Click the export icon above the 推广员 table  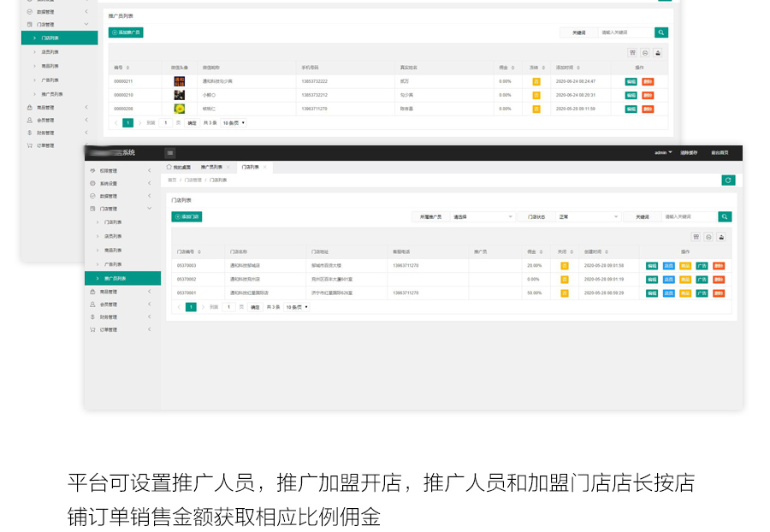[x=658, y=52]
